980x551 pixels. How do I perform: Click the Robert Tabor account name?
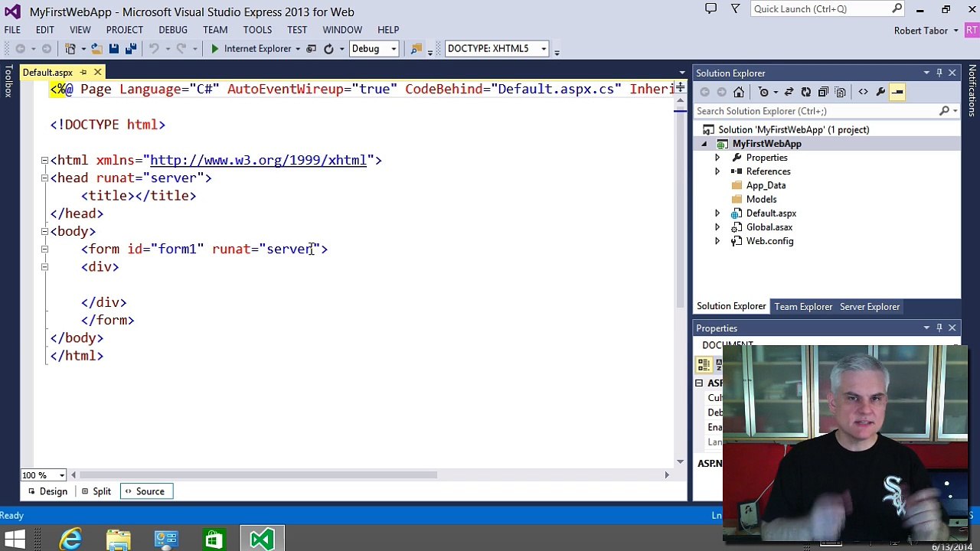click(921, 31)
